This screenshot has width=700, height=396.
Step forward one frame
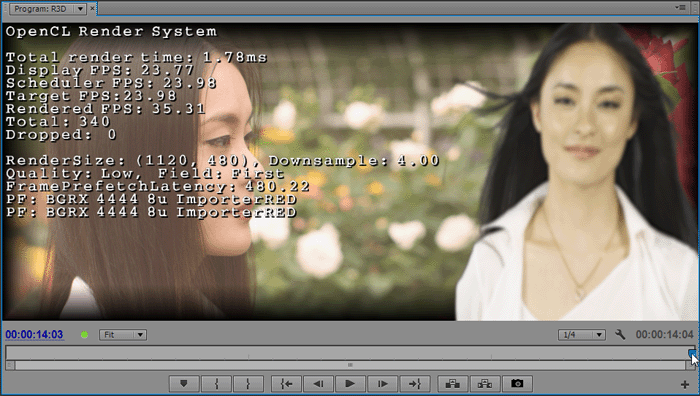pos(382,383)
